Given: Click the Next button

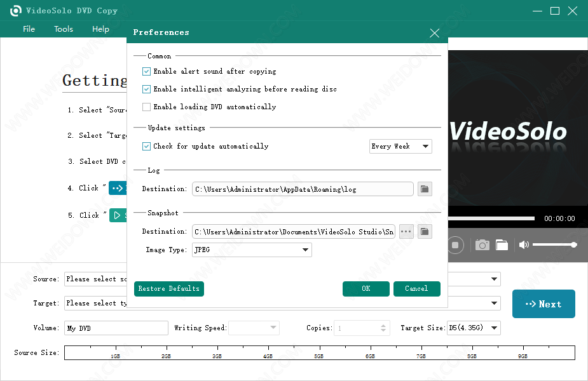Looking at the screenshot, I should tap(544, 304).
